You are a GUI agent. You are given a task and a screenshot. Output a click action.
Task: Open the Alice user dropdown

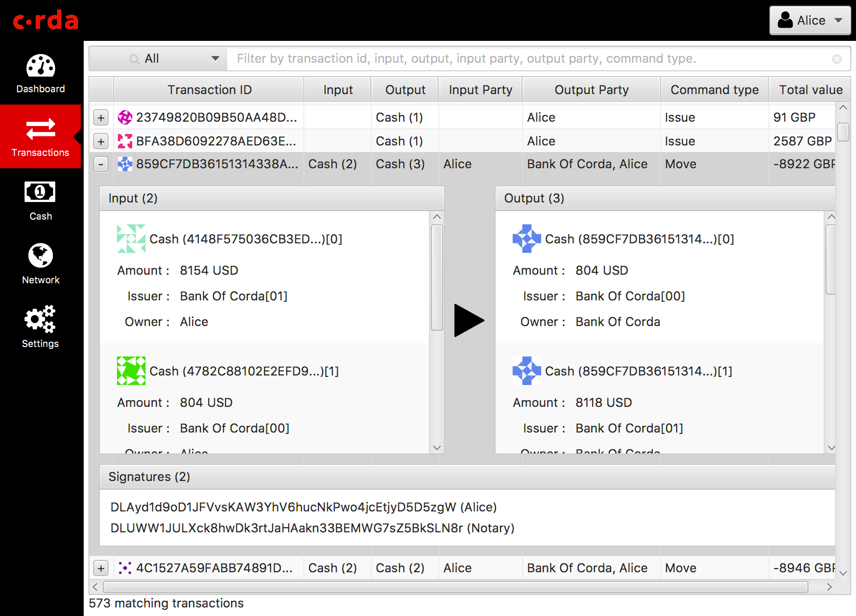pyautogui.click(x=810, y=20)
